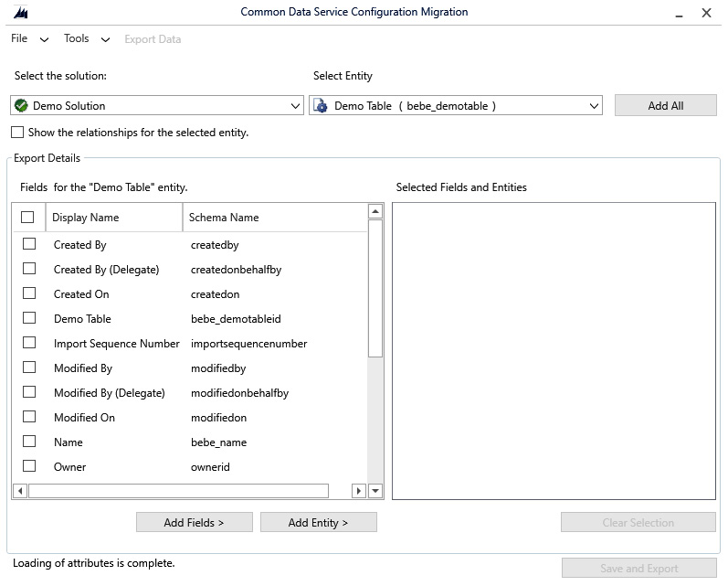
Task: Select the importsequencenumber schema name
Action: click(248, 344)
